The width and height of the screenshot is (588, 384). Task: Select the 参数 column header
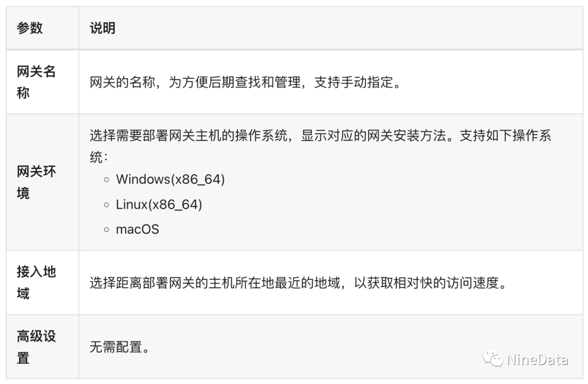30,28
